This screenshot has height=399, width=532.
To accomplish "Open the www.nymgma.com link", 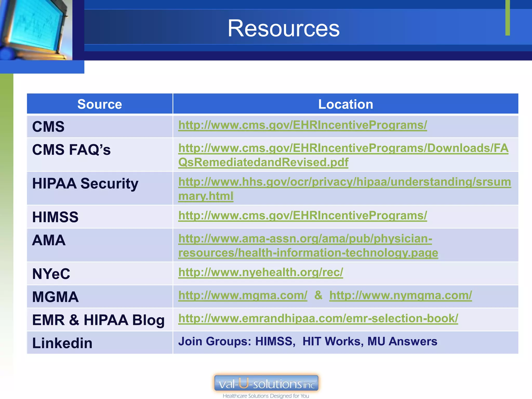I will point(401,295).
